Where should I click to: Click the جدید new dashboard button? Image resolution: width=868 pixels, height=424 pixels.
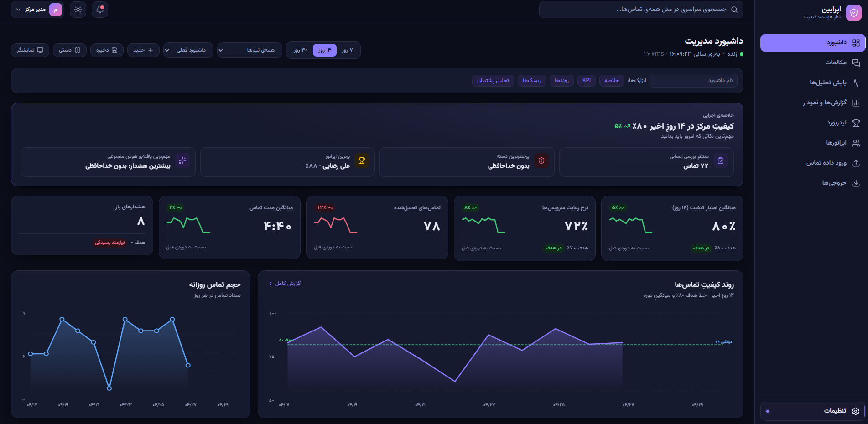[143, 50]
